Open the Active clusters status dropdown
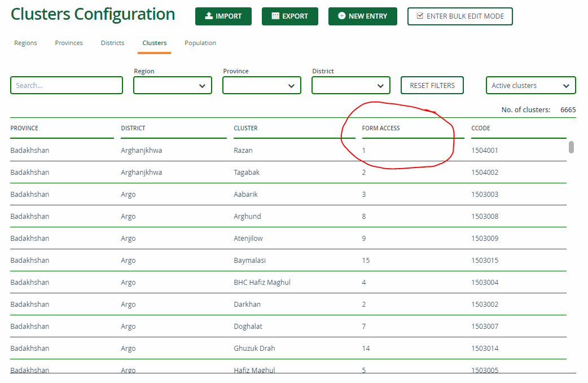 click(x=529, y=85)
